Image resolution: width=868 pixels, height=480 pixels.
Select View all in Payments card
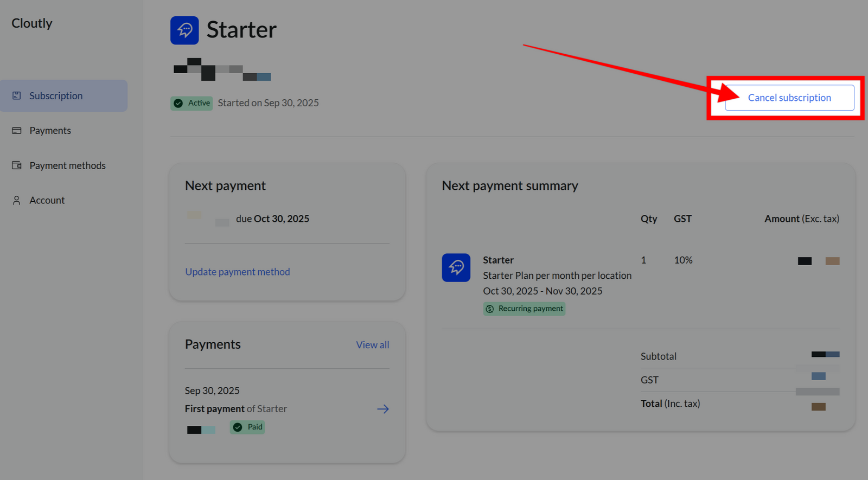tap(372, 345)
